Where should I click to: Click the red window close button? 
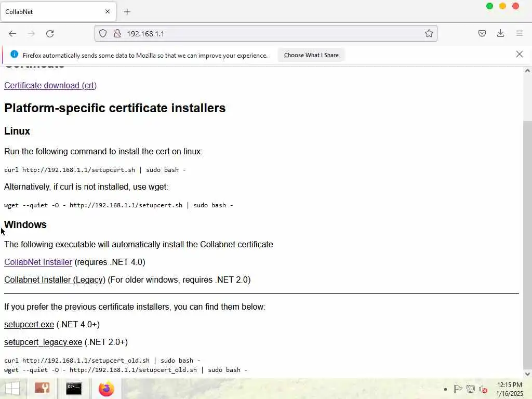click(515, 6)
